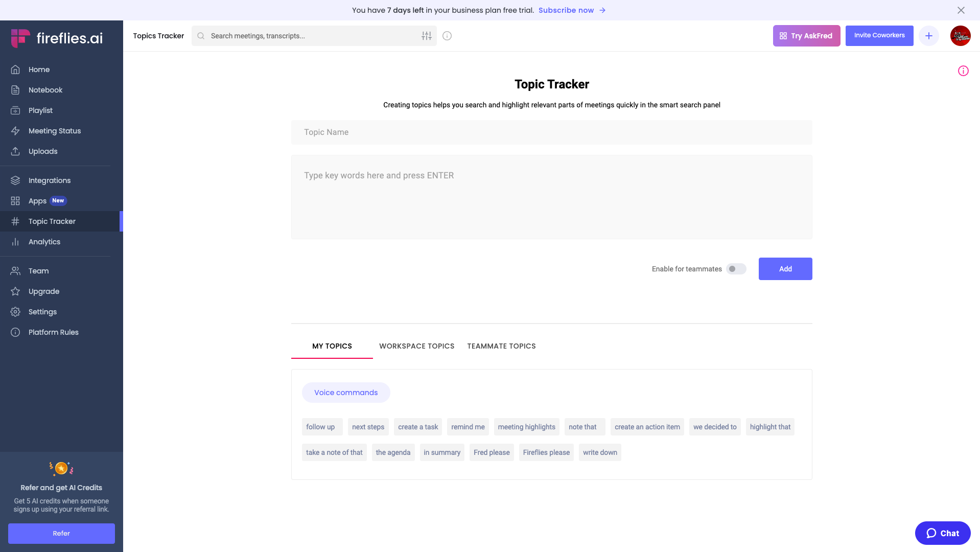Select the Notebook icon in sidebar
Screen dimensions: 980x552
point(15,90)
